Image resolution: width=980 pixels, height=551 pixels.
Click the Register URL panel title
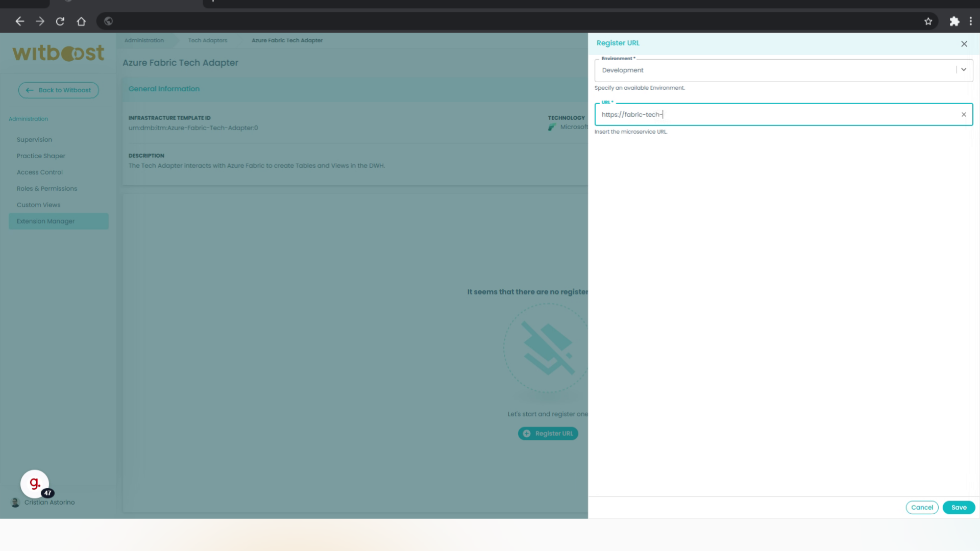[x=618, y=43]
